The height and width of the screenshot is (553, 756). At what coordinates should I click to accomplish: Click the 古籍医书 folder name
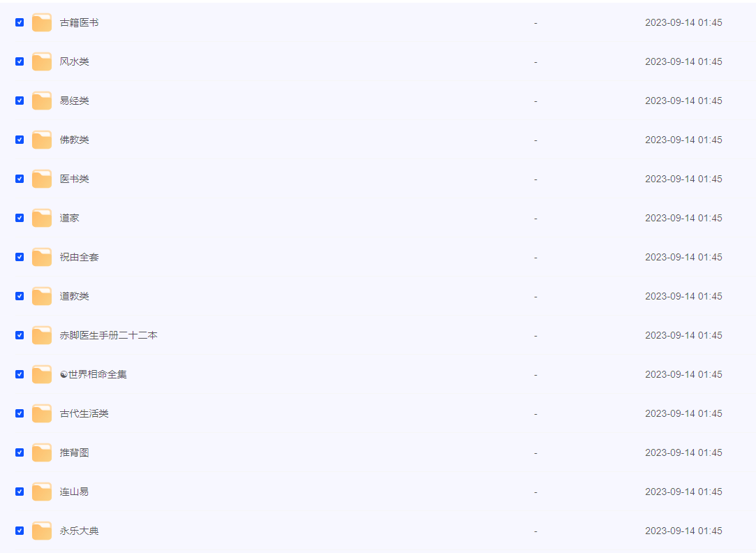(80, 22)
